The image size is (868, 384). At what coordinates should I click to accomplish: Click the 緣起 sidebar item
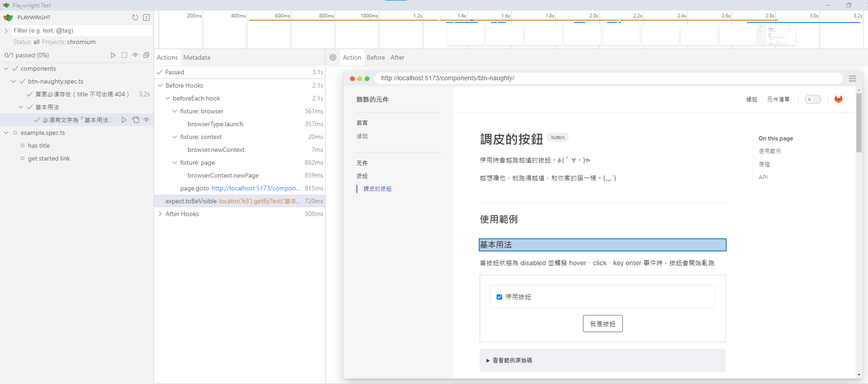tap(362, 136)
